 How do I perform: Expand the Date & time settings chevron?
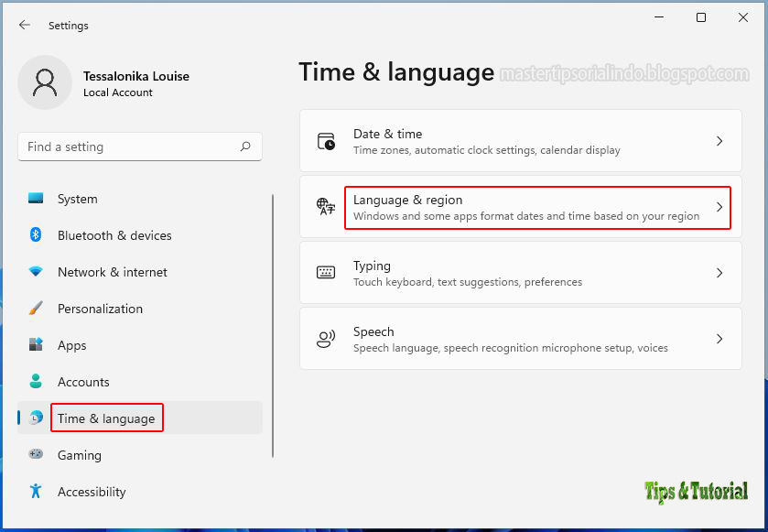point(719,140)
